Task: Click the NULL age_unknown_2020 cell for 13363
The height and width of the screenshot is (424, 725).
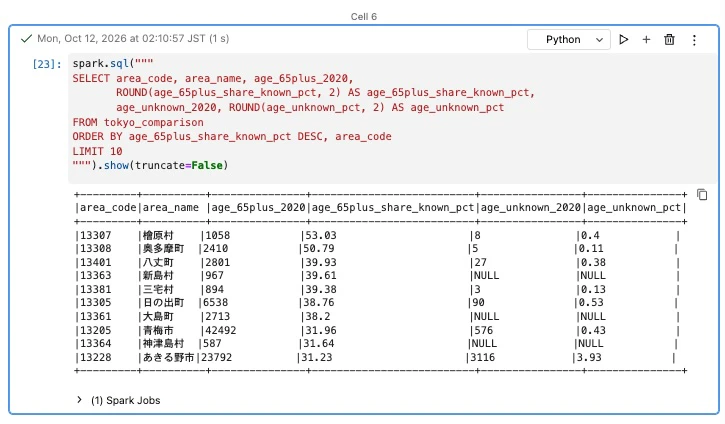Action: tap(486, 275)
